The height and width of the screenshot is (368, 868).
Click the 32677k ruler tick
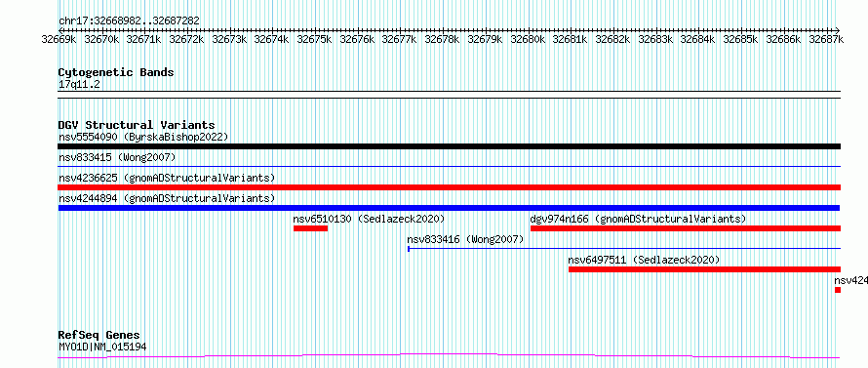(400, 39)
